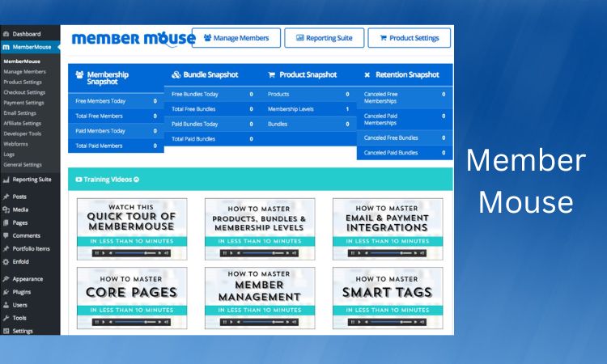Click the Products row in Product Snapshot
607x364 pixels.
click(308, 94)
